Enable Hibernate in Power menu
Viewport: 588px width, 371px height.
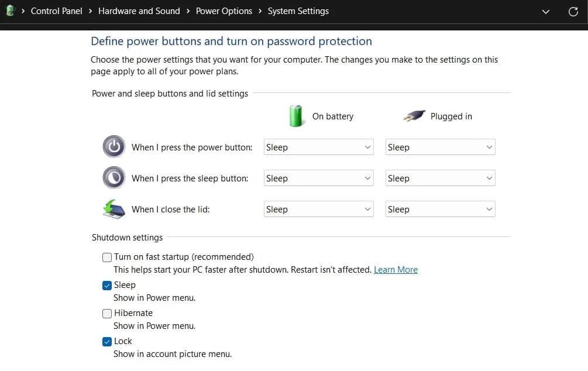coord(107,313)
